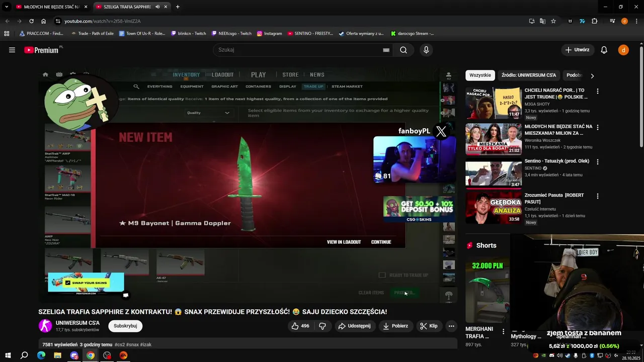Open more actions ellipsis below the video
Image resolution: width=644 pixels, height=362 pixels.
(451, 326)
